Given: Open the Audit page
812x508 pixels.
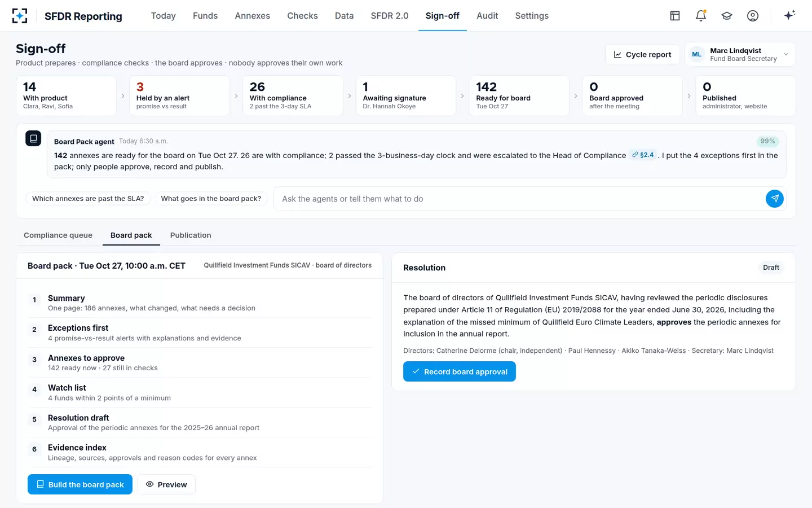Looking at the screenshot, I should 487,16.
